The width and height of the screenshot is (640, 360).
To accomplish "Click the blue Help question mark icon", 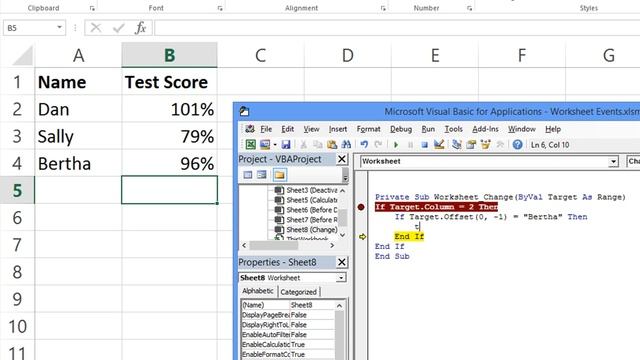I will point(517,144).
